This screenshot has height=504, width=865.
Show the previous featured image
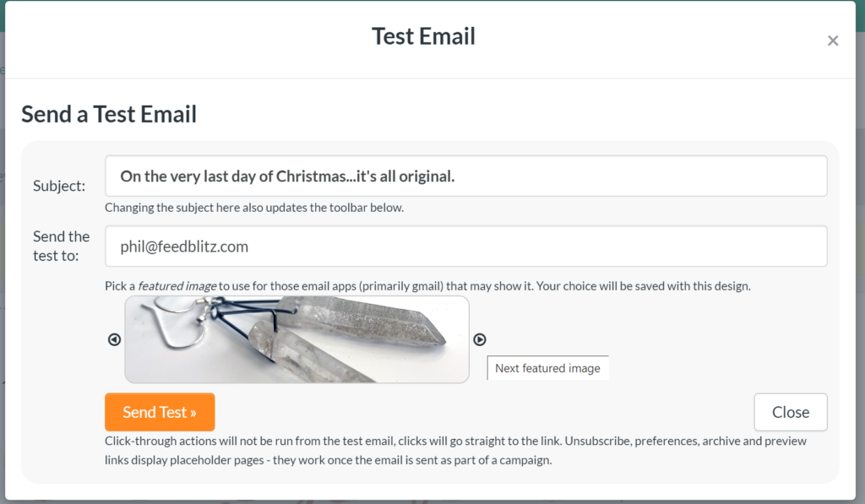click(115, 339)
